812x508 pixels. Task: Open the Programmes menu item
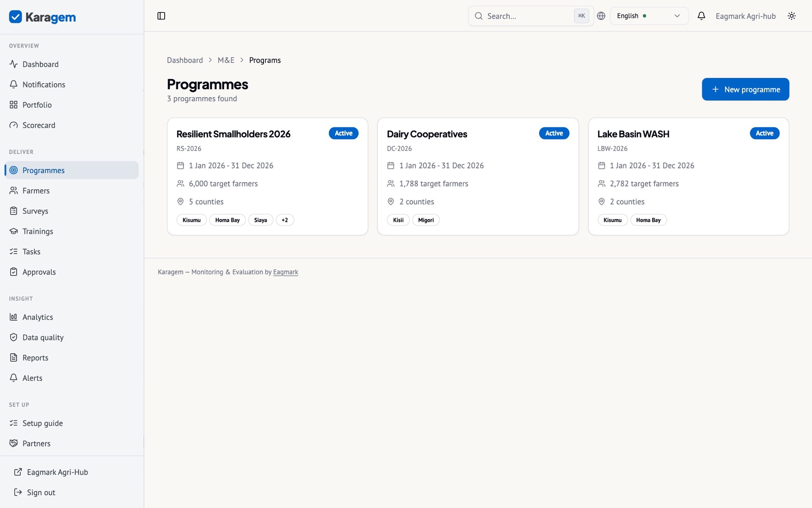(x=72, y=170)
